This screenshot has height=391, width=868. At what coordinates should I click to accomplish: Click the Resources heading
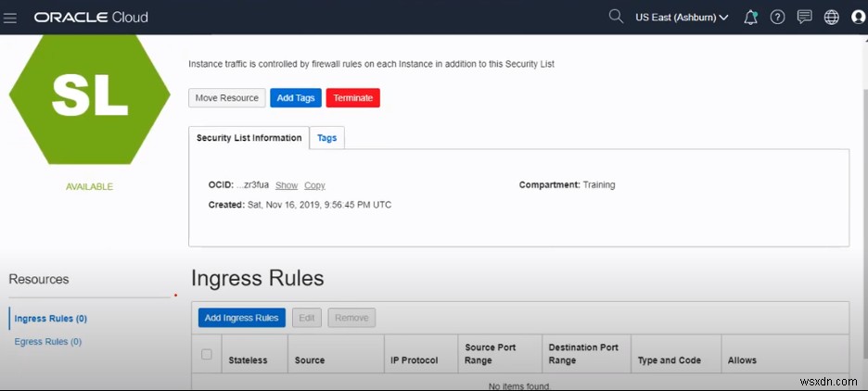(x=39, y=279)
